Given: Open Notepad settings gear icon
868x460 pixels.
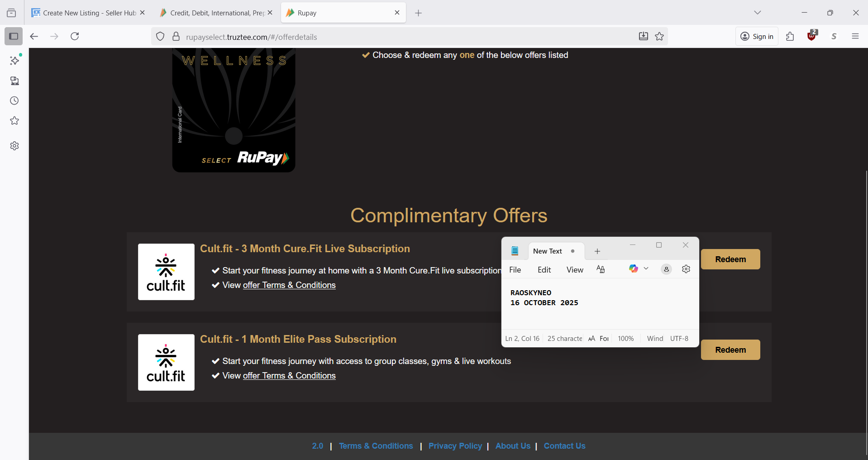Looking at the screenshot, I should [686, 269].
